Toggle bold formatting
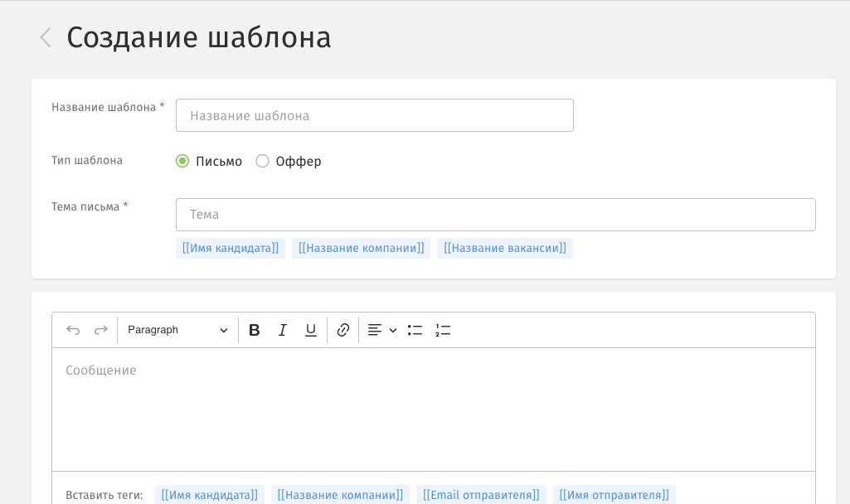The width and height of the screenshot is (850, 504). tap(255, 330)
